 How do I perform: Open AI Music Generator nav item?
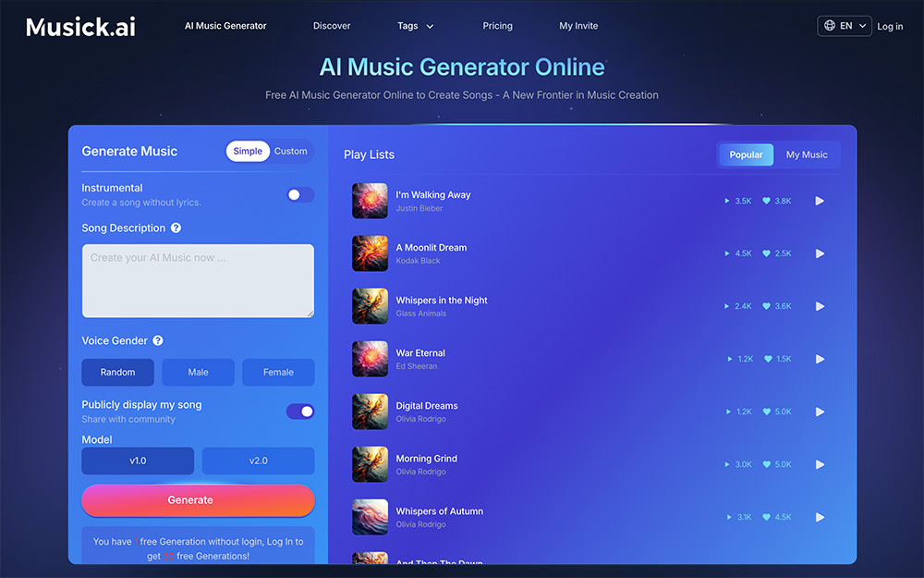pyautogui.click(x=225, y=26)
